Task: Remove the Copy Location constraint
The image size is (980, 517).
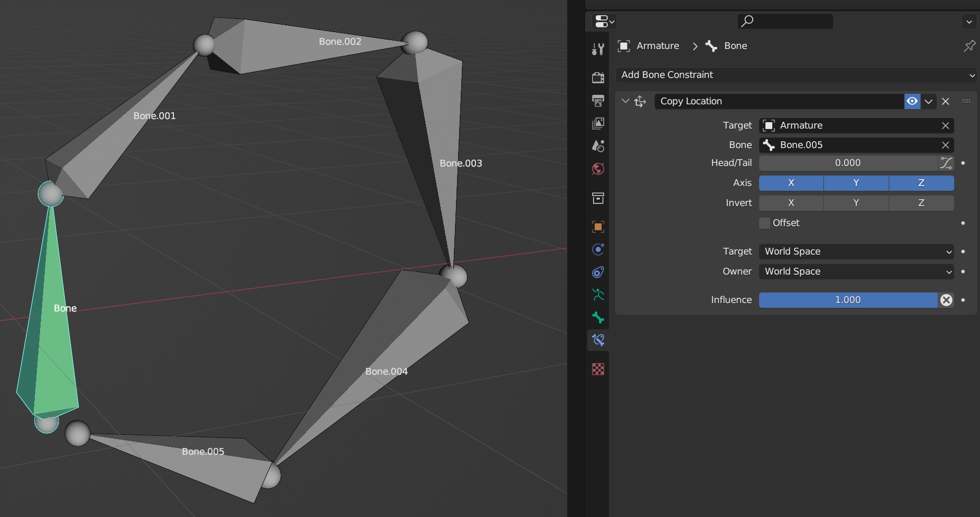Action: pos(946,101)
